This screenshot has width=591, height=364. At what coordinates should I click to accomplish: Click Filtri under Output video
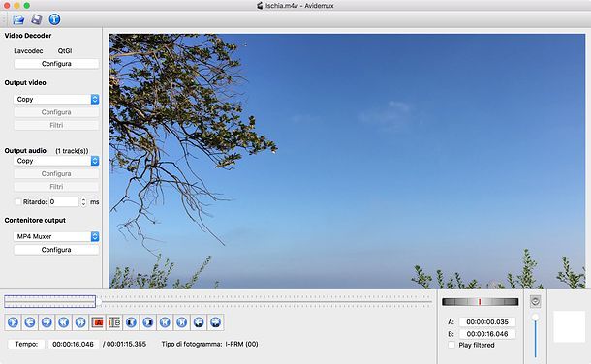[56, 125]
